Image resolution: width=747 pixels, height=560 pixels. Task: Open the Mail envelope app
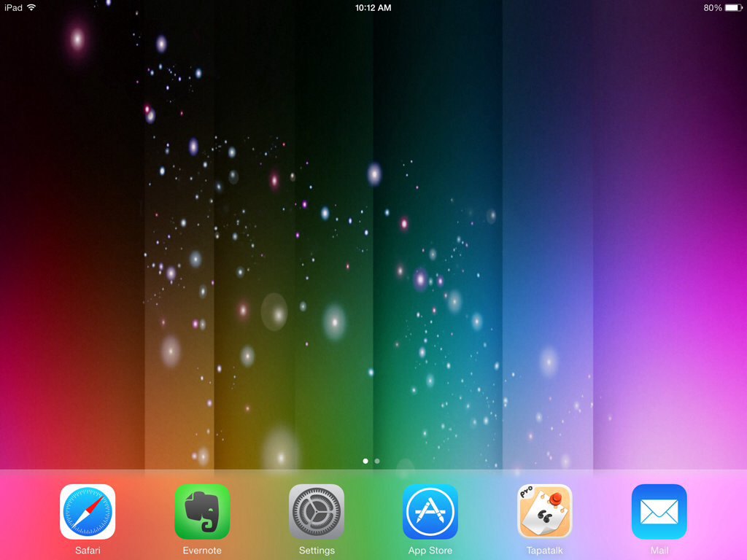659,512
